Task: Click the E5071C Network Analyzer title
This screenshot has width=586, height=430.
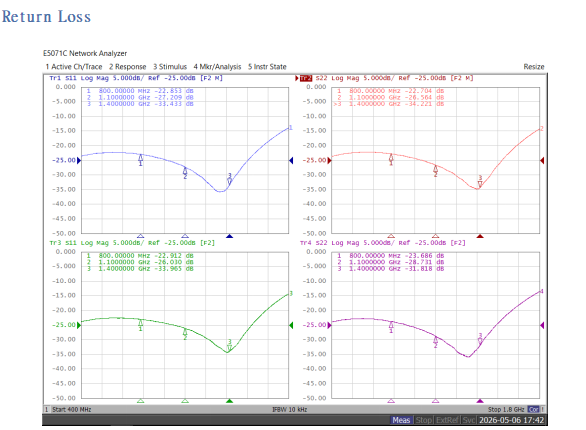Action: (x=85, y=53)
